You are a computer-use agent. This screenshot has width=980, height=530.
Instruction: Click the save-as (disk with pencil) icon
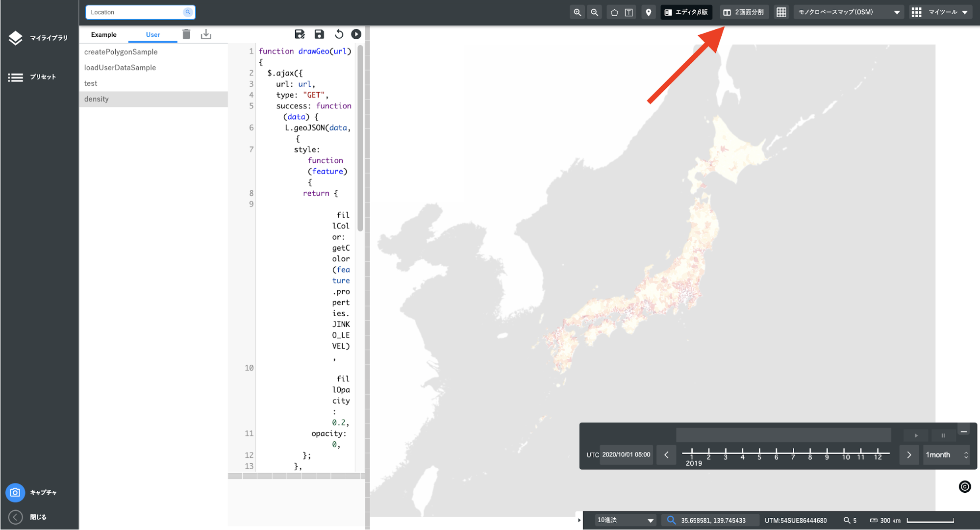click(x=300, y=34)
